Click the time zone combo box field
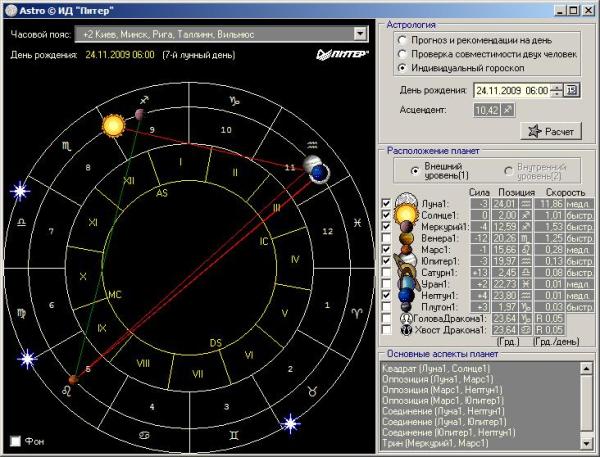 pyautogui.click(x=221, y=34)
